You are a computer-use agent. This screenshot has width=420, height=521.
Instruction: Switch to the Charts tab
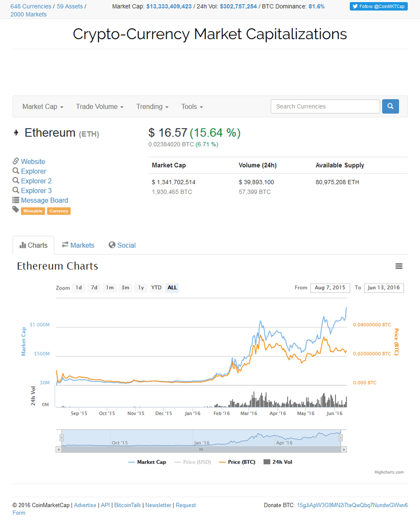[x=33, y=245]
